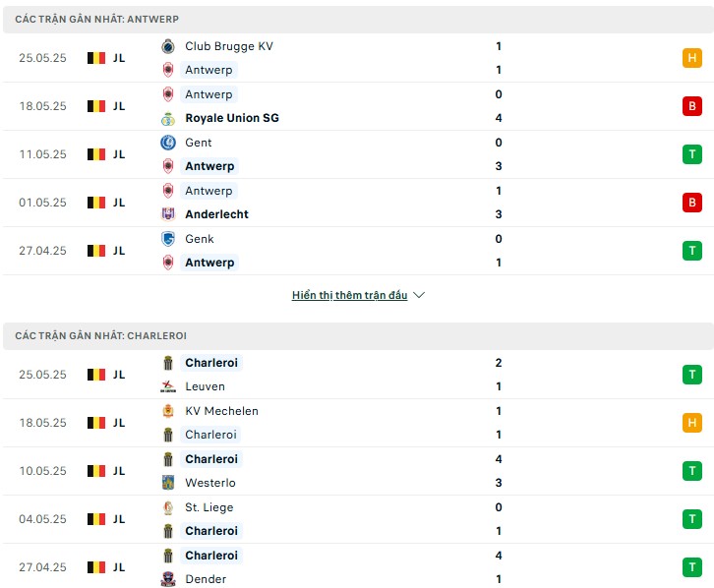Click the green T win badge for Gent match
The image size is (714, 588).
(691, 154)
